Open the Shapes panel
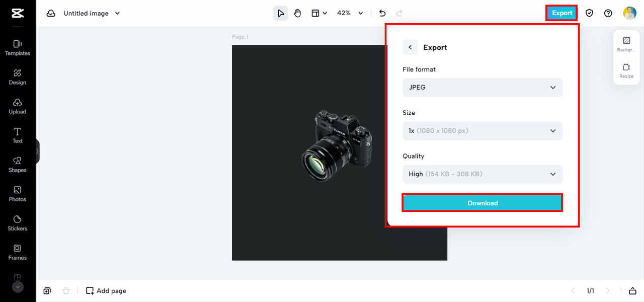The image size is (644, 302). pos(18,165)
